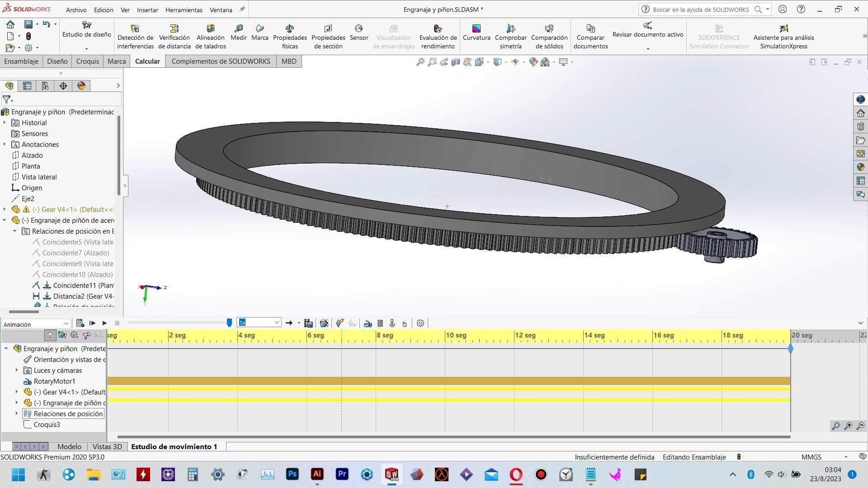The image size is (868, 488).
Task: Select RotaryMotor1 in the timeline tree
Action: [x=54, y=381]
